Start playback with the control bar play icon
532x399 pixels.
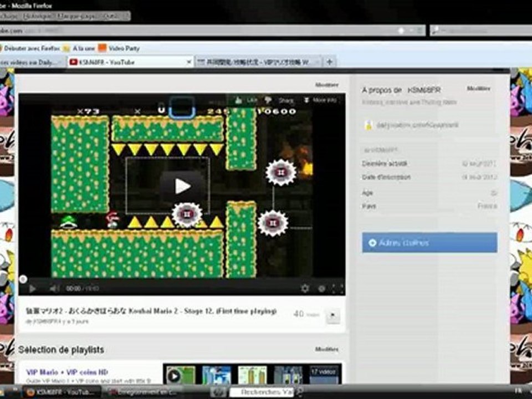pos(33,289)
